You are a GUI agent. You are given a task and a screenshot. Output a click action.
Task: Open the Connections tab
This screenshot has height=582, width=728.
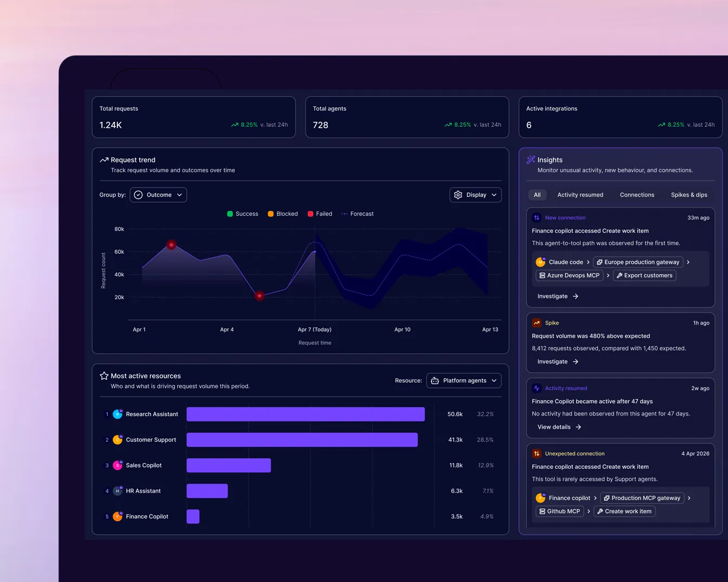[637, 195]
